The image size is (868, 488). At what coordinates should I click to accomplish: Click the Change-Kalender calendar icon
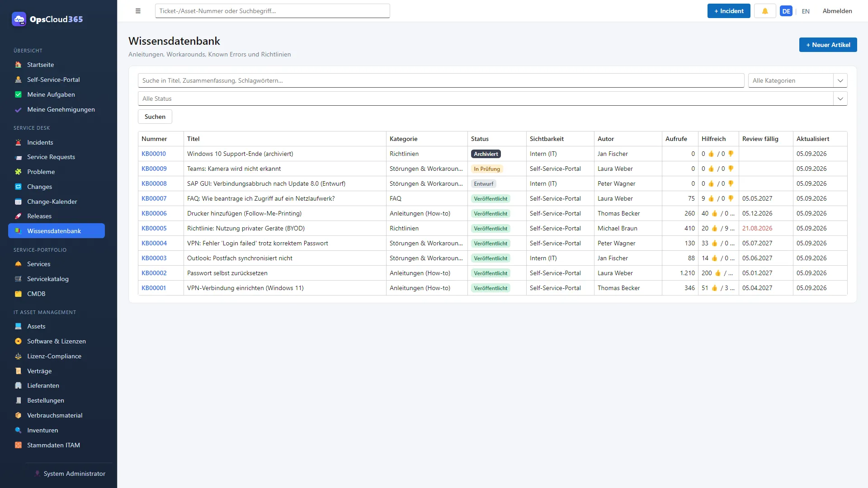click(18, 202)
